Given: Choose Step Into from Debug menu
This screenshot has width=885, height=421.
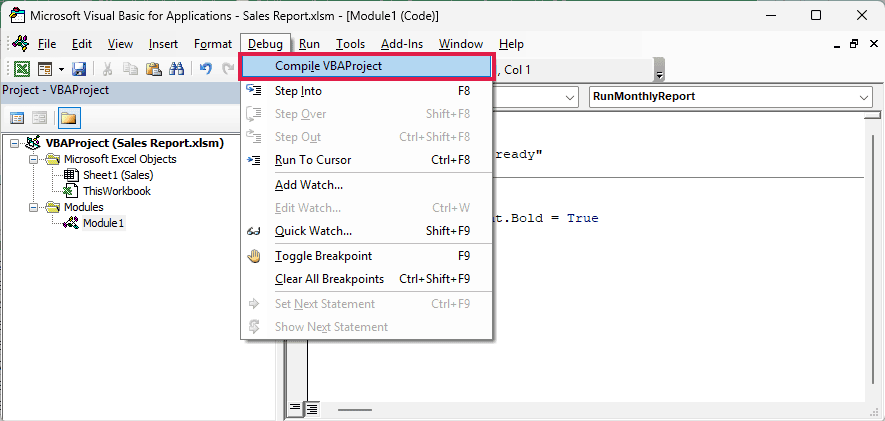Looking at the screenshot, I should tap(367, 90).
